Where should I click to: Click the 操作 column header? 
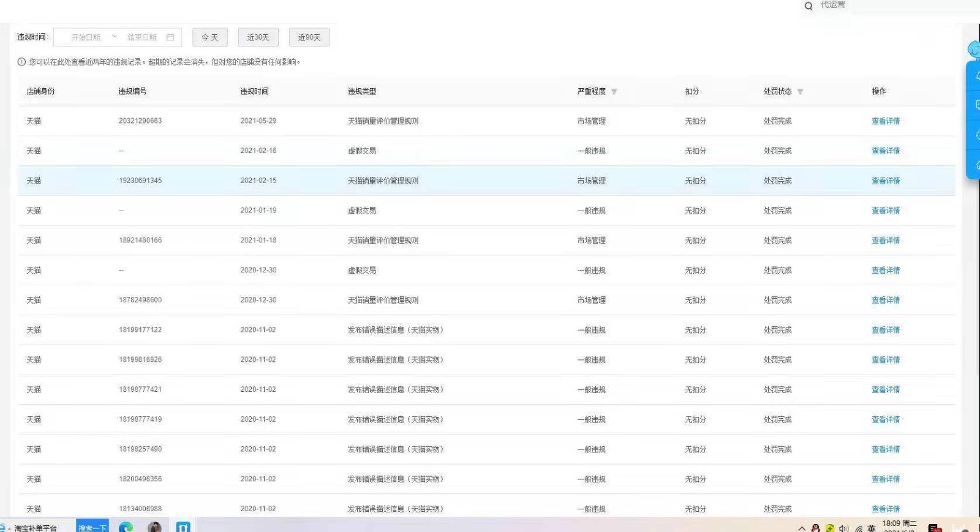coord(879,91)
